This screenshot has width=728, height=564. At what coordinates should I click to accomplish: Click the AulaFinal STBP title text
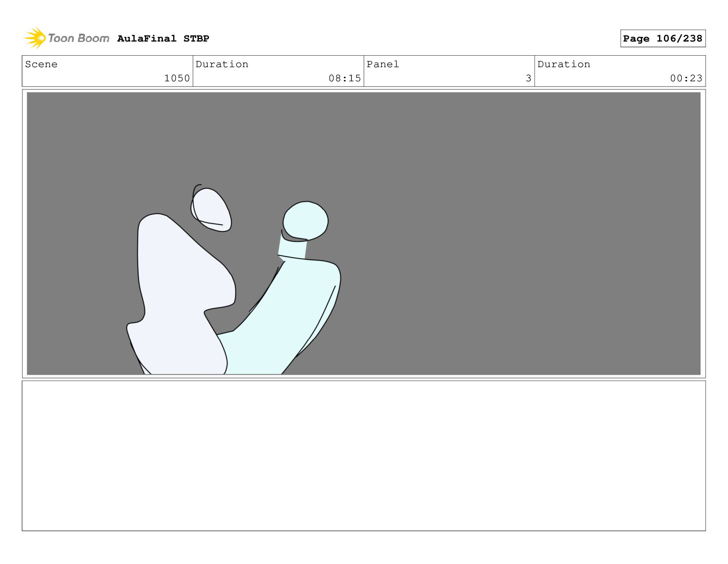(163, 38)
